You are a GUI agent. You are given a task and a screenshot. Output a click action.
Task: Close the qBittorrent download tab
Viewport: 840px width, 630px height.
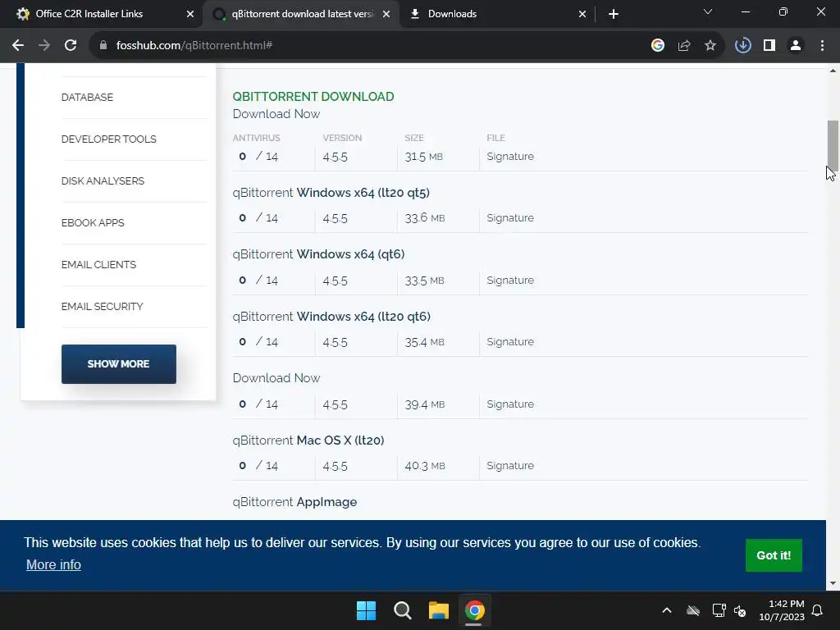(386, 14)
